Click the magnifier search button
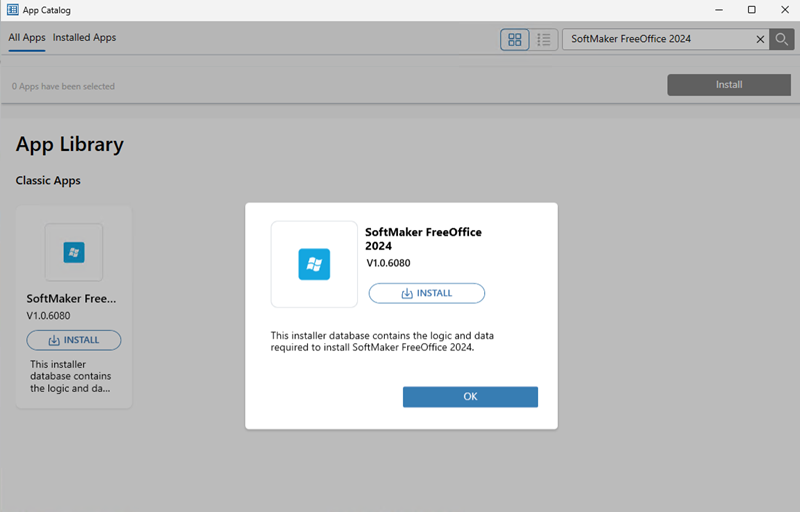Viewport: 800px width, 512px height. pos(782,40)
